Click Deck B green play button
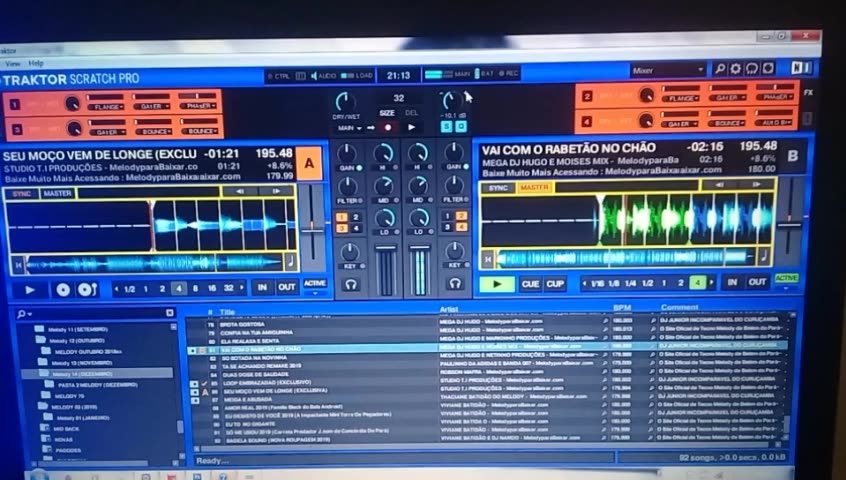The image size is (846, 480). coord(497,284)
